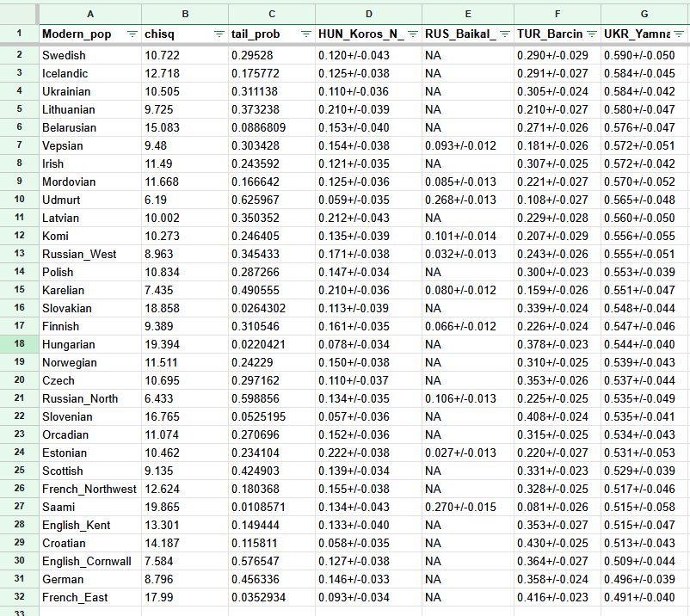The image size is (690, 616).
Task: Click TUR_Barcin value 0.408+/-0.024
Action: pos(558,416)
